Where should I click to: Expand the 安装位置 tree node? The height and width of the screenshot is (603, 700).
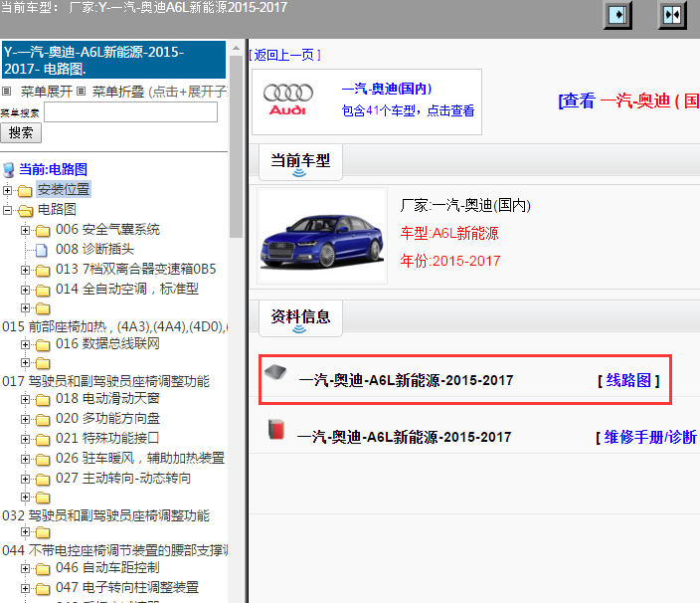7,190
